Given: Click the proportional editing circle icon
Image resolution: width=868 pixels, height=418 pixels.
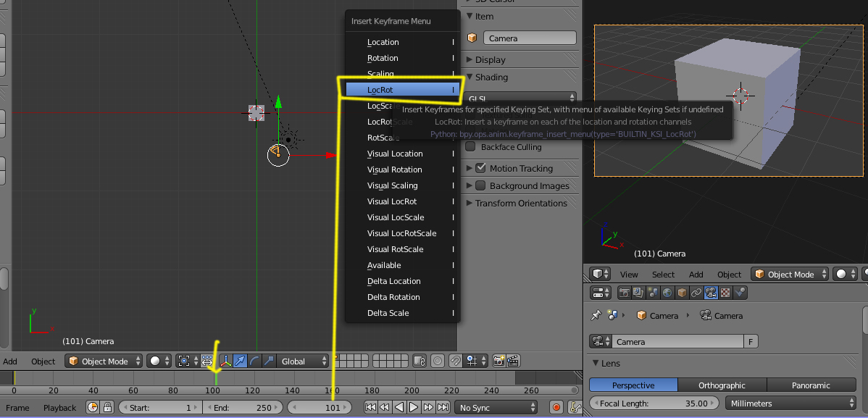Looking at the screenshot, I should [x=438, y=361].
